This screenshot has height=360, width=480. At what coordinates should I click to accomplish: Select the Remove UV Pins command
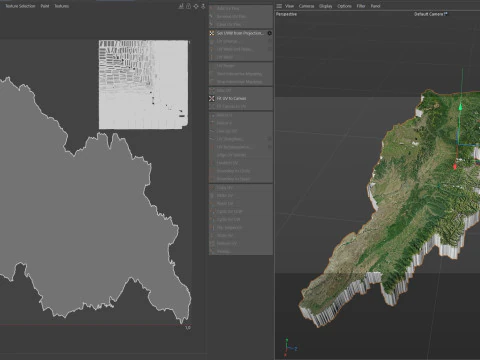(x=240, y=16)
